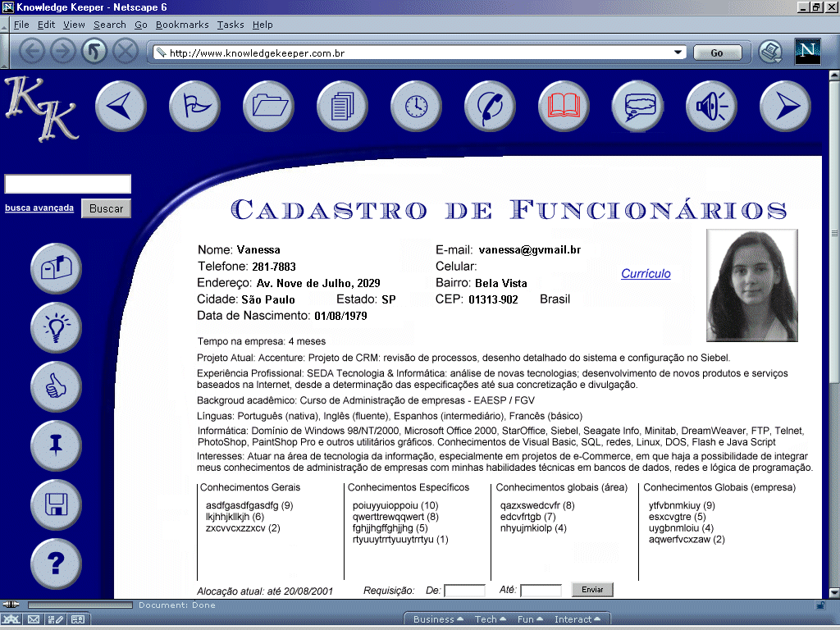Screen dimensions: 840x630
Task: Open Navigator from the bottom taskbar icon
Action: coord(11,620)
